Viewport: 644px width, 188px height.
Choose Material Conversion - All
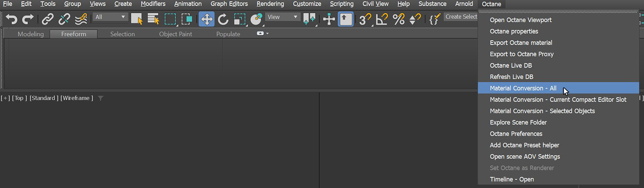point(559,88)
